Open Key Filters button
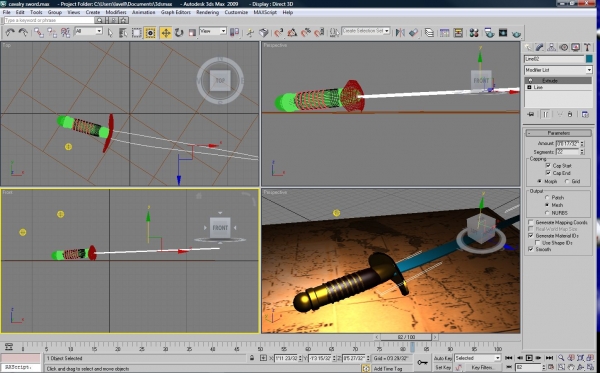The image size is (600, 373). (x=482, y=368)
